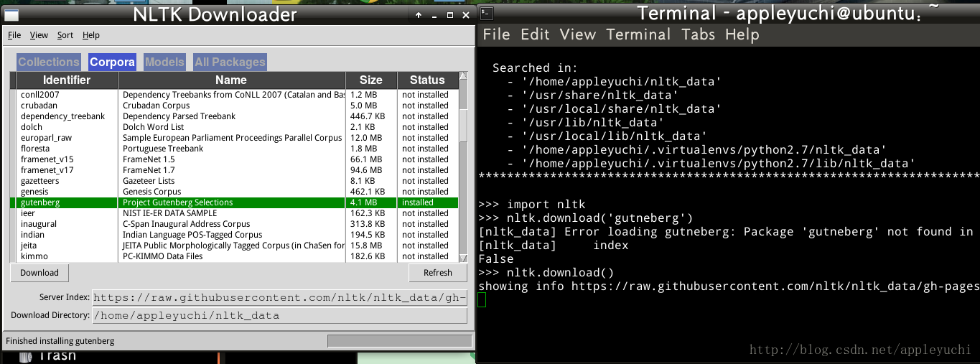Image resolution: width=980 pixels, height=364 pixels.
Task: Sort by the Name column header
Action: 231,80
